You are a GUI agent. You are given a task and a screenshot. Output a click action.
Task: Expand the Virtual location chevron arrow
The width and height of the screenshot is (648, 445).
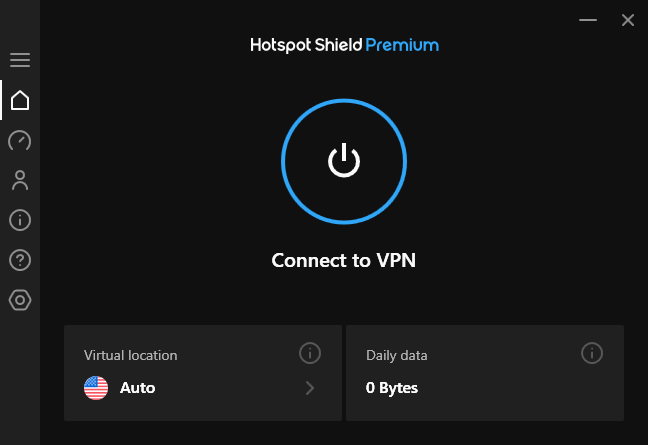310,388
